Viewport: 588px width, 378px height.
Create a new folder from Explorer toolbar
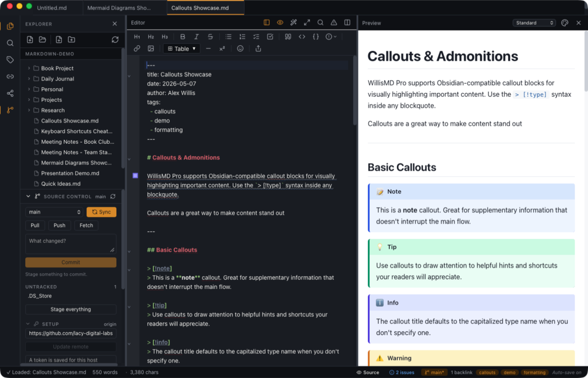pyautogui.click(x=71, y=39)
